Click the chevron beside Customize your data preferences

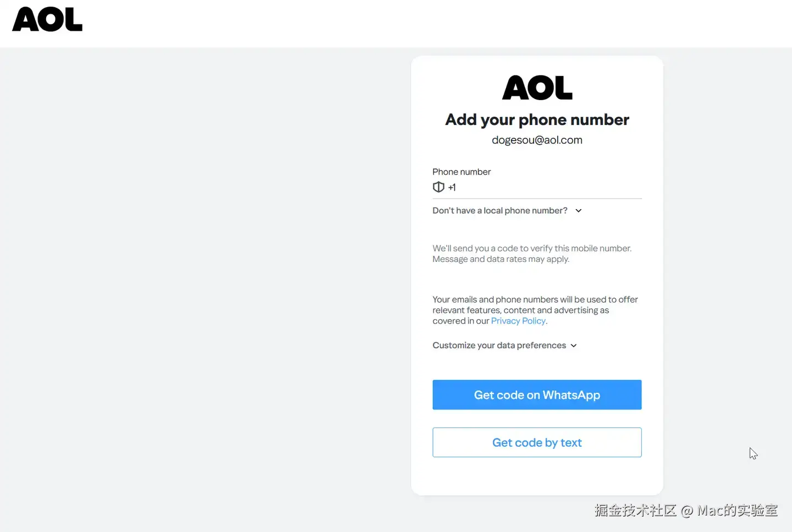[x=574, y=345]
